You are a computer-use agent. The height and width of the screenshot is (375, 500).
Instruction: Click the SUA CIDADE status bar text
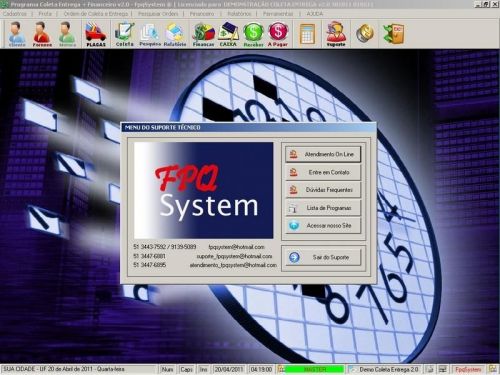coord(63,369)
